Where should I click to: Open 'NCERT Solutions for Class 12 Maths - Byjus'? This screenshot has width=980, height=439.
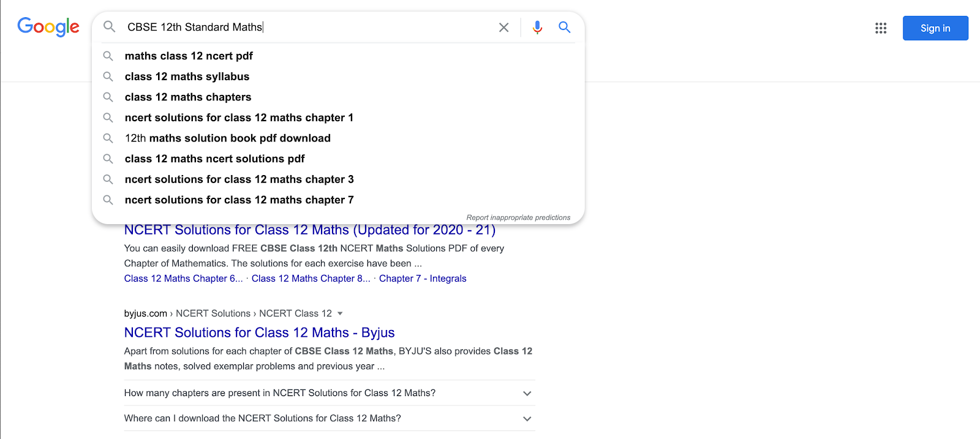click(x=259, y=332)
